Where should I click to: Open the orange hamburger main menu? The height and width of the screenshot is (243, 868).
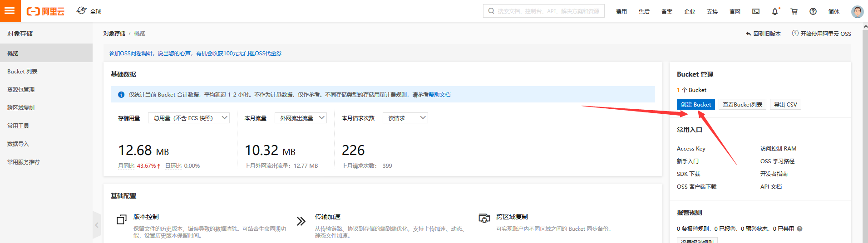coord(10,11)
